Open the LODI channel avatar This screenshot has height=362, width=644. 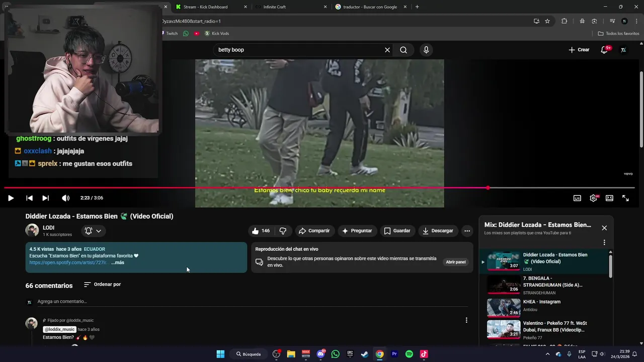tap(32, 230)
